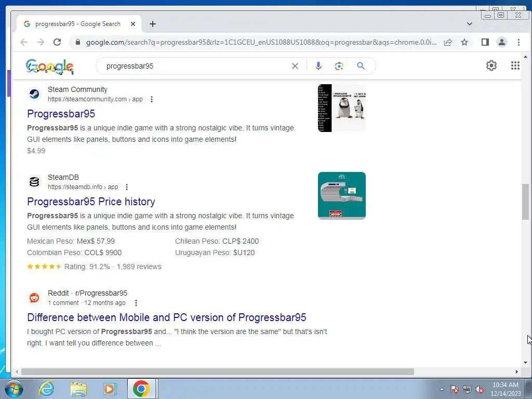Click the 1 comment · 12 months ago text

(87, 303)
